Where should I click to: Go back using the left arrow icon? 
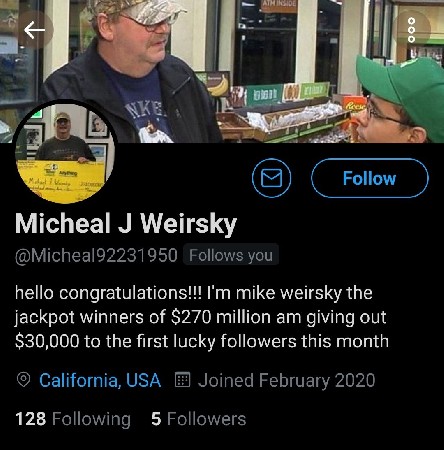[34, 30]
